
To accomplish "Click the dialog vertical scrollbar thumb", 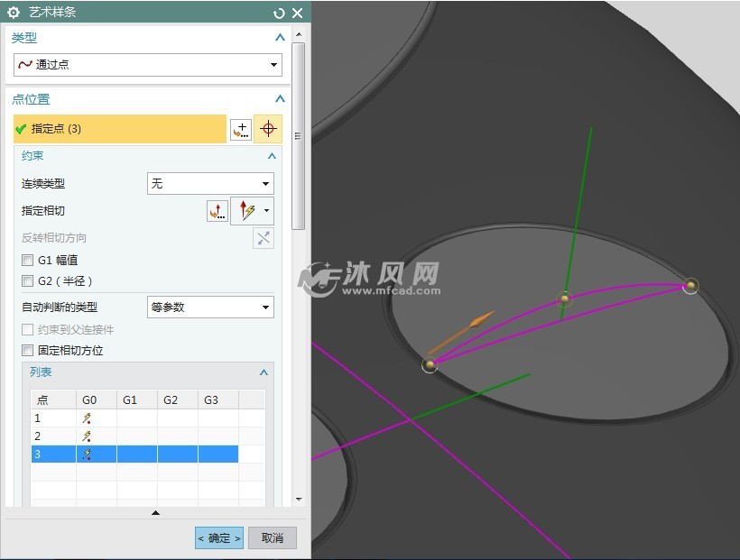I will tap(299, 136).
